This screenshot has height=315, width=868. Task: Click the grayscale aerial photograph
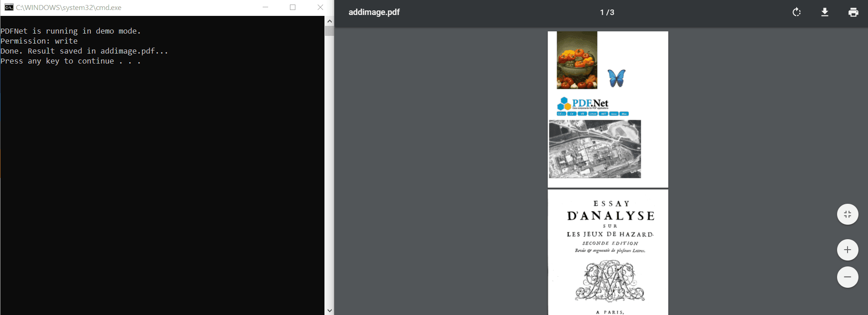[594, 149]
